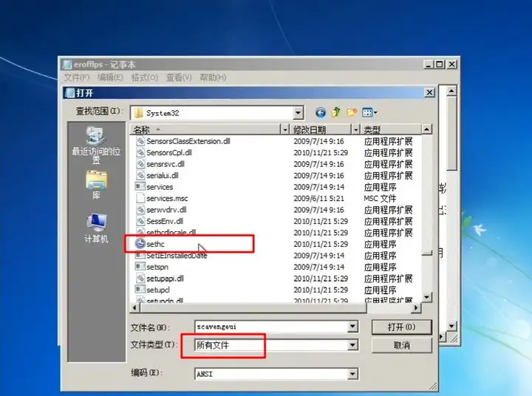
Task: Sort by the date modified (修改日期) header
Action: click(321, 129)
